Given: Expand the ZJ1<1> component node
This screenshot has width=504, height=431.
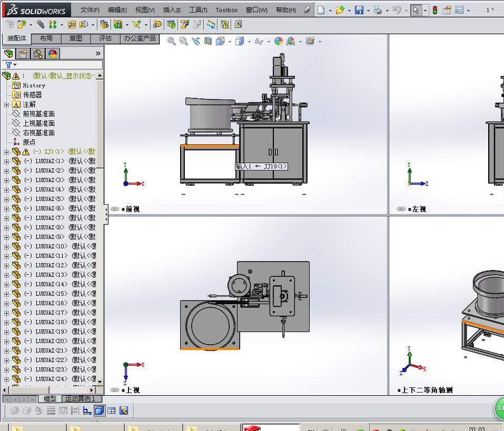Looking at the screenshot, I should click(7, 151).
